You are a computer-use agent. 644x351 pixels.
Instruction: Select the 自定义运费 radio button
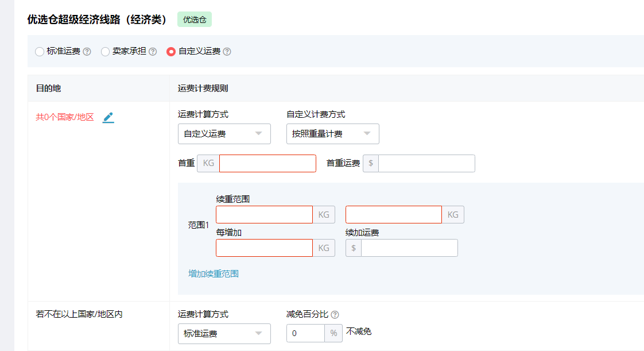click(171, 52)
